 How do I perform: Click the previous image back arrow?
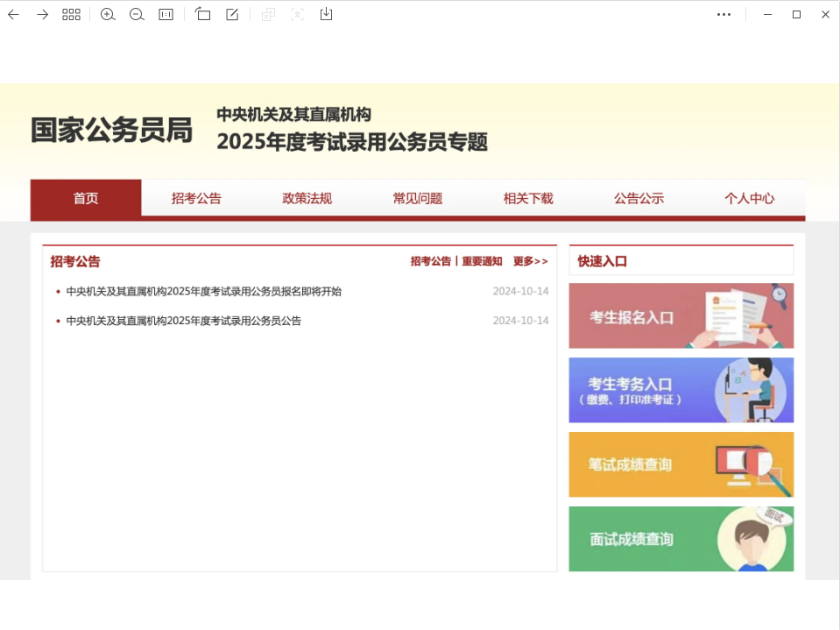click(x=13, y=14)
